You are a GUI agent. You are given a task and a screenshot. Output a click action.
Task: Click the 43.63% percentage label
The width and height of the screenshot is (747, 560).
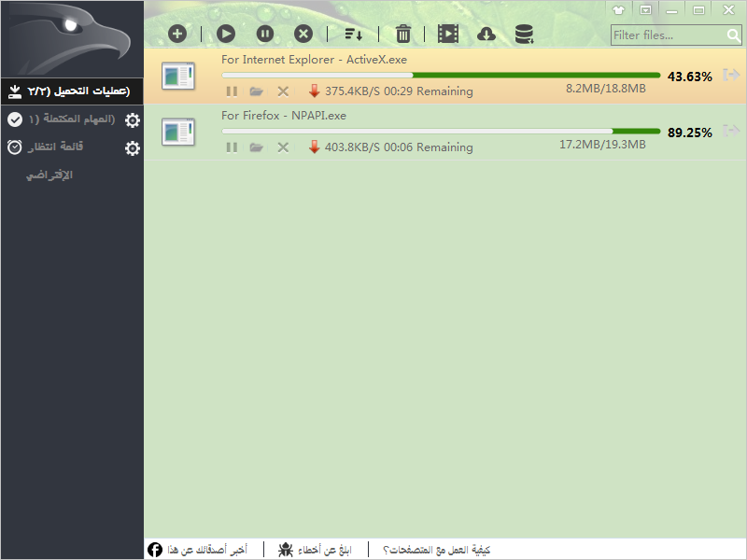(689, 77)
